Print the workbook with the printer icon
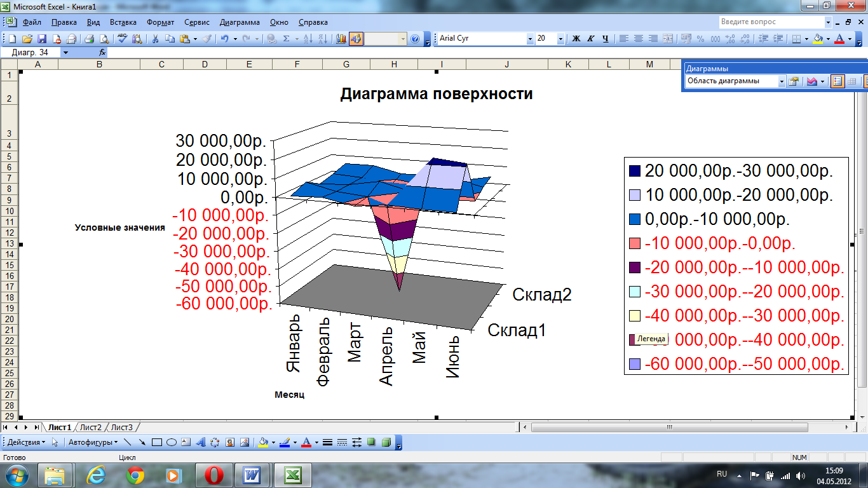The image size is (868, 488). 90,39
